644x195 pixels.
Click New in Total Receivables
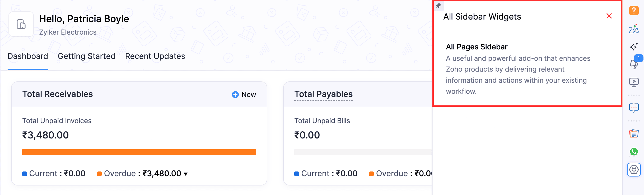pos(244,95)
